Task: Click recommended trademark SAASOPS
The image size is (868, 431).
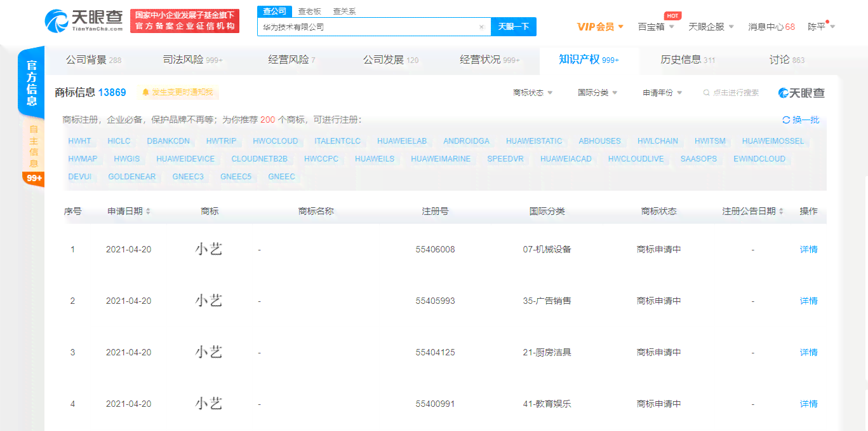Action: click(x=698, y=159)
